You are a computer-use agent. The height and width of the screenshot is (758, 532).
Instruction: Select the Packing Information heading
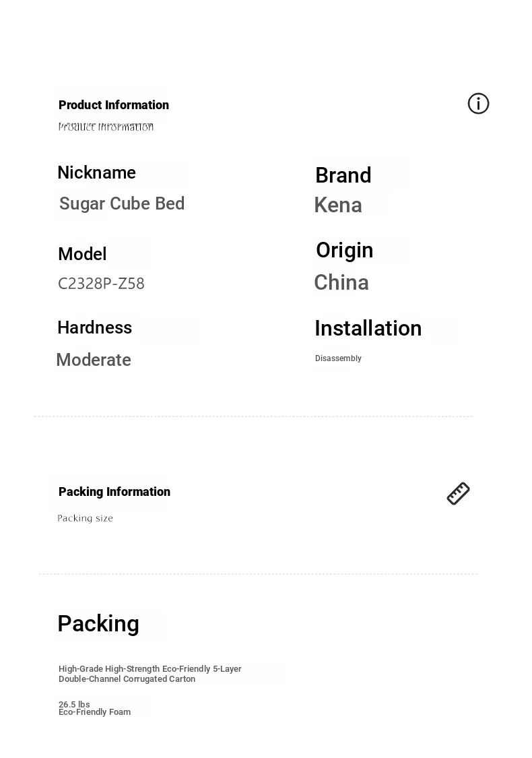114,492
